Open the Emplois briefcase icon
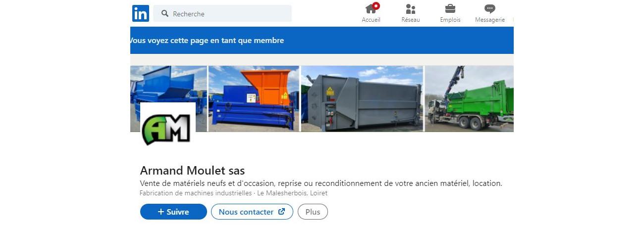The image size is (644, 225). tap(450, 9)
